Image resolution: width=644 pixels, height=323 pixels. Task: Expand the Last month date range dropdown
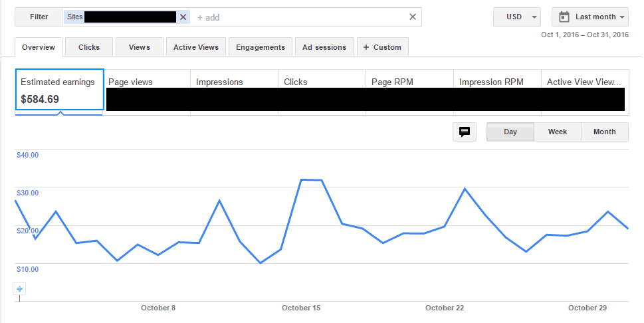[590, 17]
